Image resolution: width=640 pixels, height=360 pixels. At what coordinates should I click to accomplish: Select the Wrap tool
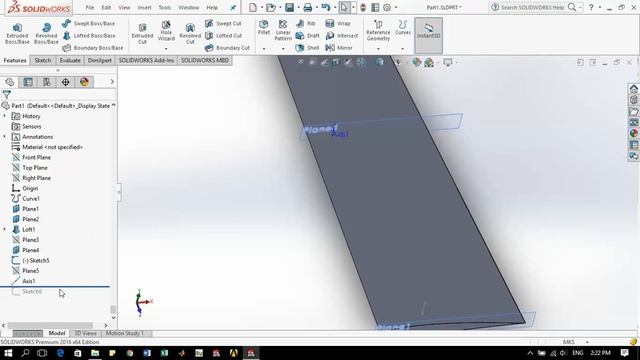(x=338, y=24)
